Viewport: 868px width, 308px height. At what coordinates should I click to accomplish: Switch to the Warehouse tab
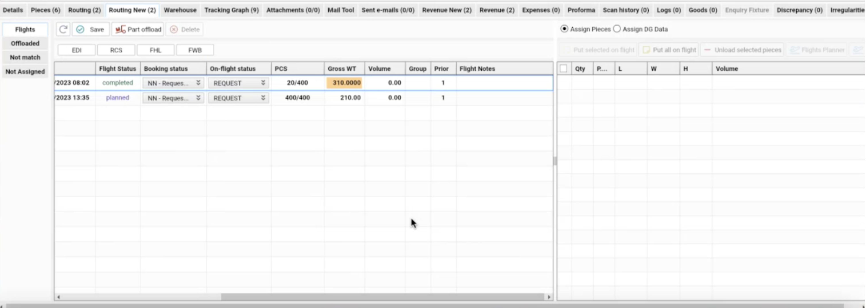click(180, 10)
